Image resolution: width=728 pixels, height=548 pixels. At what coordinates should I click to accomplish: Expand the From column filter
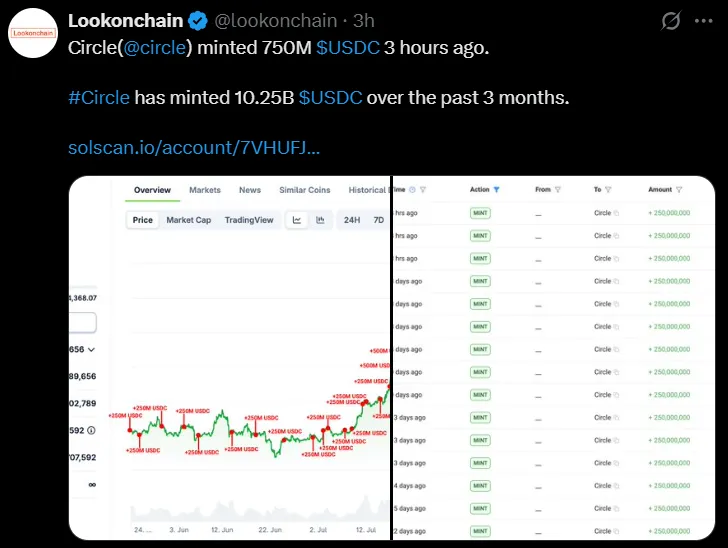pyautogui.click(x=558, y=189)
